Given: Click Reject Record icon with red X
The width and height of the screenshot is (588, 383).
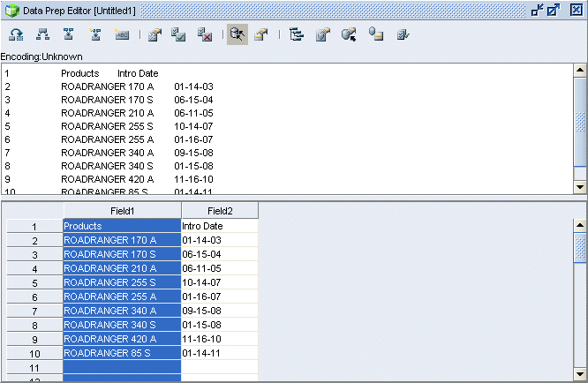Looking at the screenshot, I should [x=205, y=34].
